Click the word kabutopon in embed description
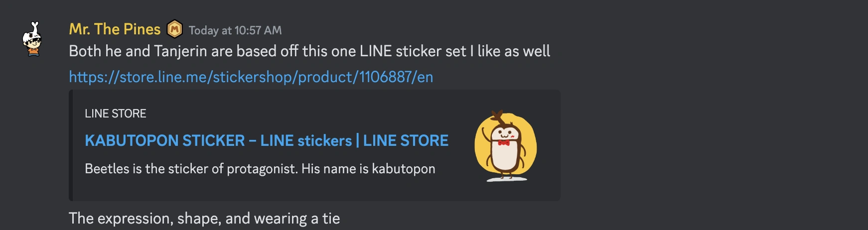Image resolution: width=868 pixels, height=230 pixels. (x=404, y=169)
